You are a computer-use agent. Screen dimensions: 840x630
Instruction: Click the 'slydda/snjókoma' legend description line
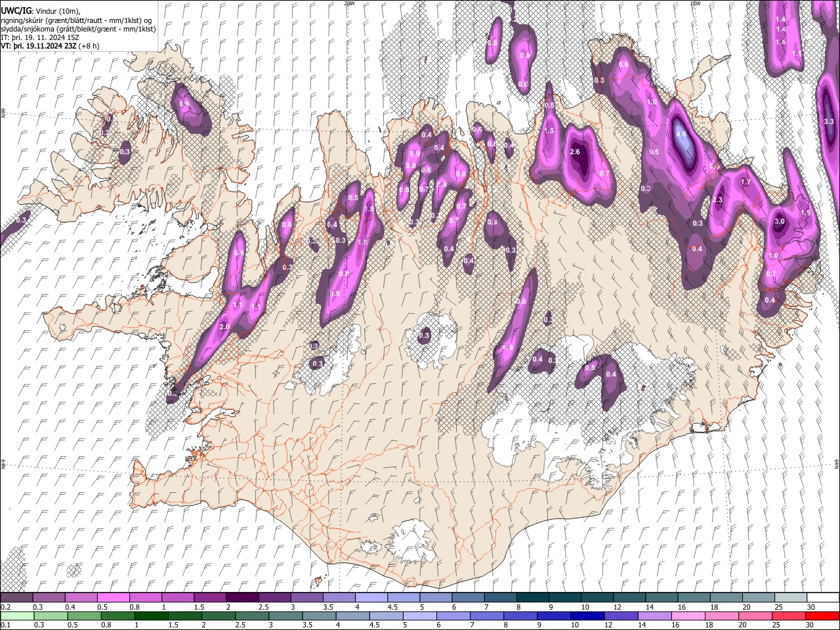tap(78, 29)
